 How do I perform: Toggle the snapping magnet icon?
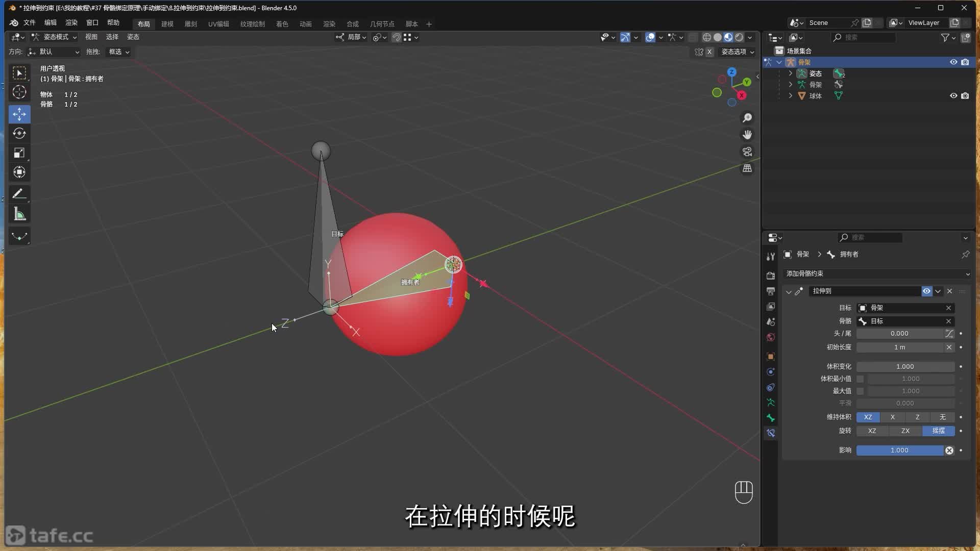click(x=396, y=37)
